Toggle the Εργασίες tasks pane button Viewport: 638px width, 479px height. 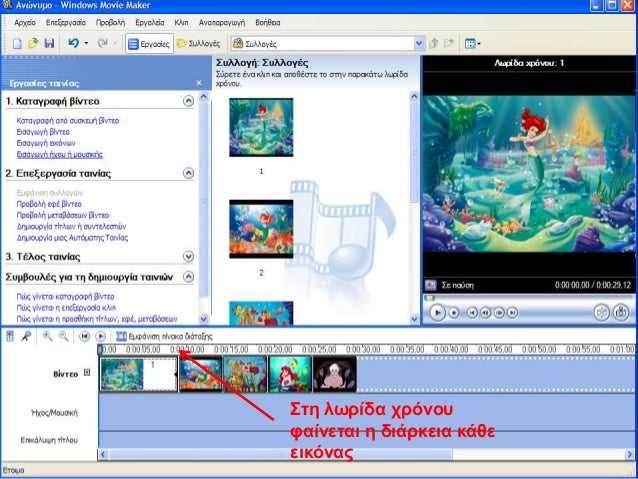point(149,44)
